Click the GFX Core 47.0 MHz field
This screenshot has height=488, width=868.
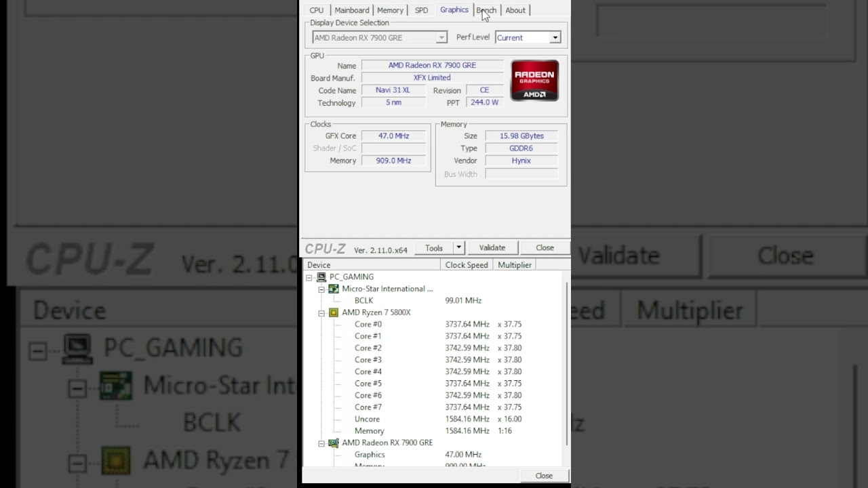394,136
